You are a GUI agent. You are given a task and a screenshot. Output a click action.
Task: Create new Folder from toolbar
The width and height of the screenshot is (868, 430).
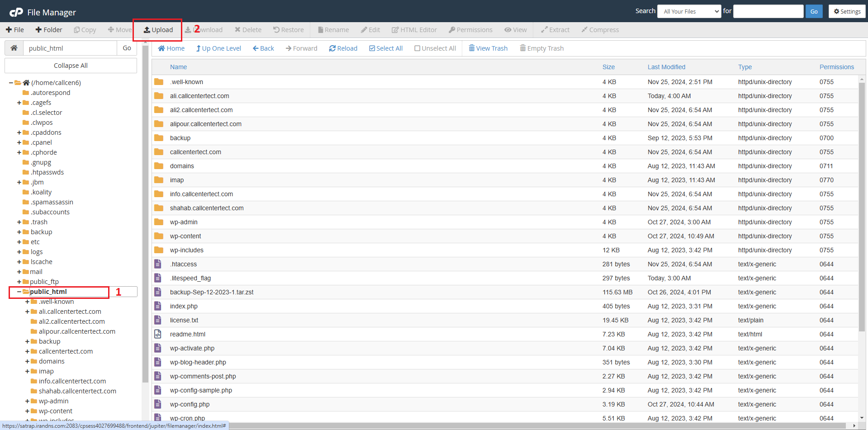(49, 30)
